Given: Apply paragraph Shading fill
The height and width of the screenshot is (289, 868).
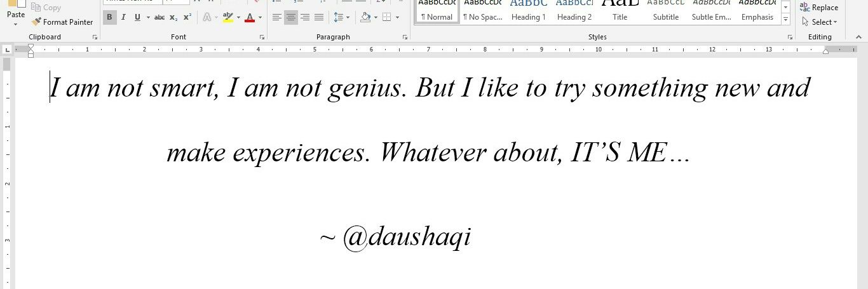Looking at the screenshot, I should (365, 17).
